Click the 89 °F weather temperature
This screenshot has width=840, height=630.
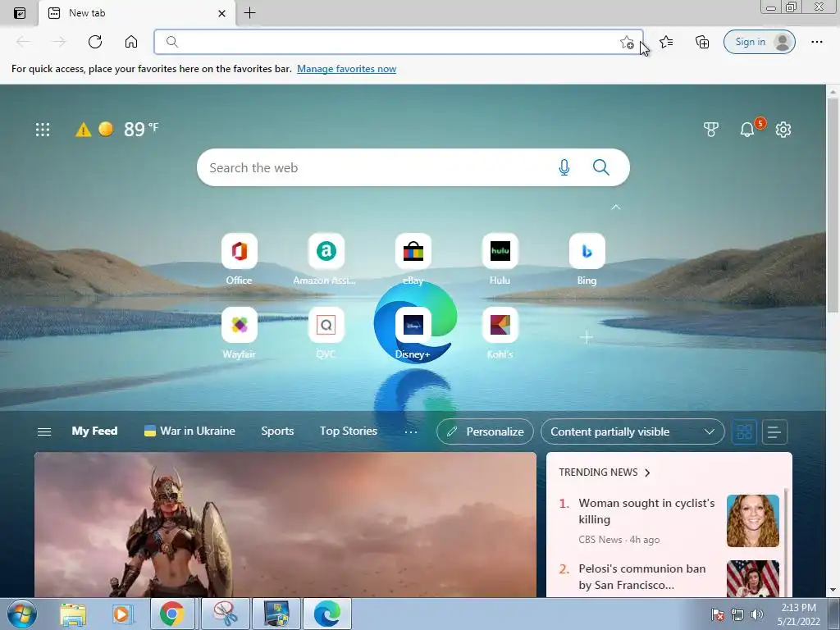(x=141, y=129)
